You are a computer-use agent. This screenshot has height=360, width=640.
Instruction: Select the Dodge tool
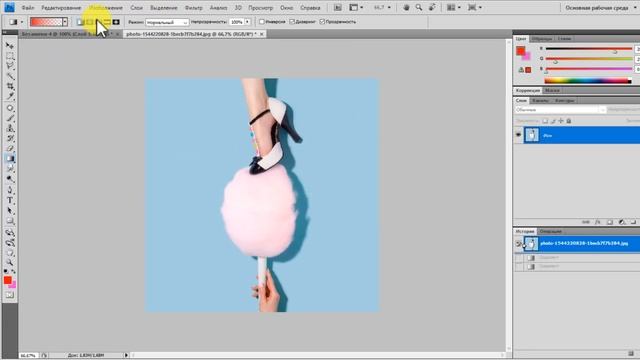pyautogui.click(x=10, y=179)
